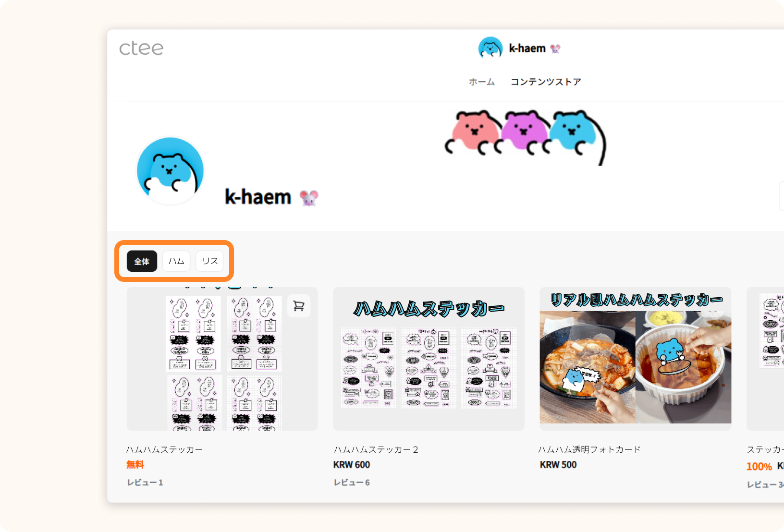Open the first free sticker sheet thumbnail
Viewport: 784px width, 532px height.
[x=222, y=359]
